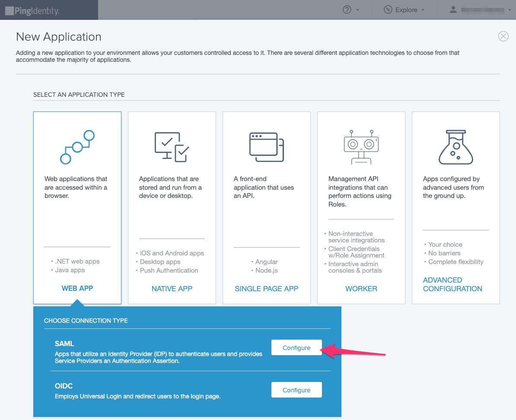Click the Worker robot icon
Screen dimensions: 516x420
(x=361, y=146)
